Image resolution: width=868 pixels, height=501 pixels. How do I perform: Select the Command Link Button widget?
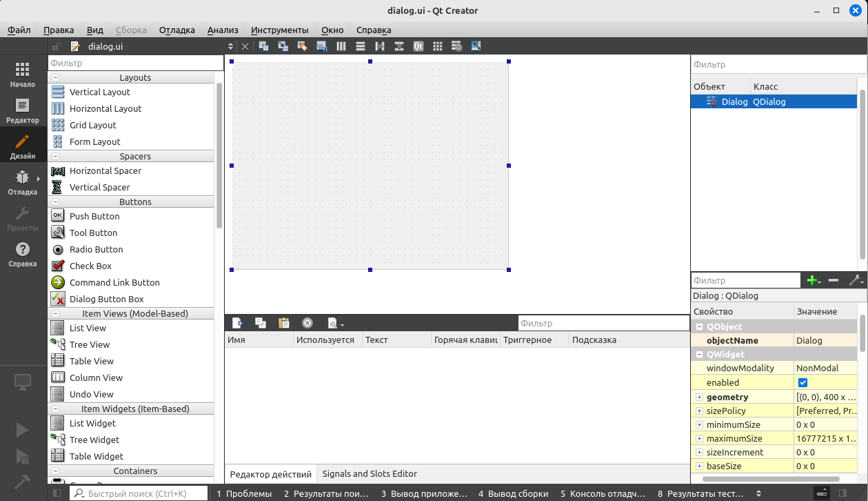coord(114,282)
